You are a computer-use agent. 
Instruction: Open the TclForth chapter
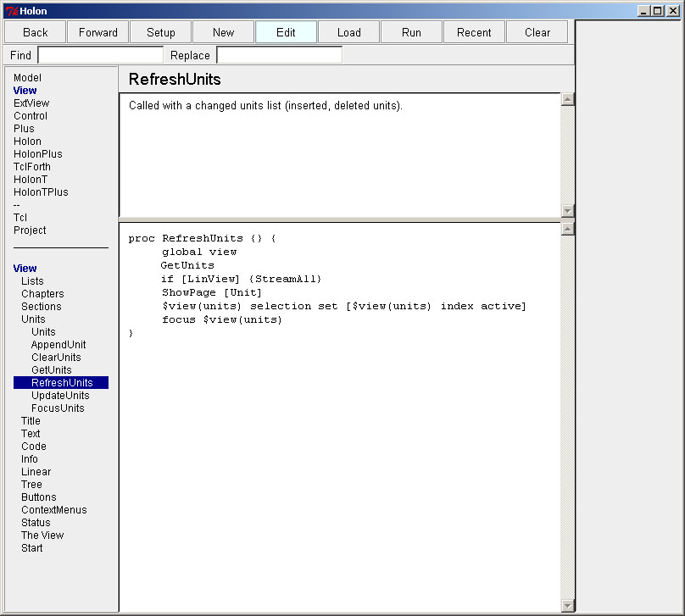[32, 167]
